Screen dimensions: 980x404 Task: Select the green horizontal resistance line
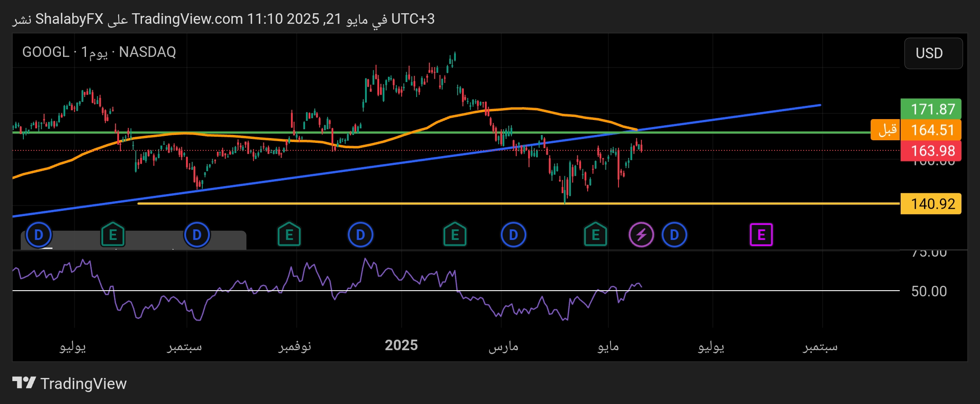(441, 132)
